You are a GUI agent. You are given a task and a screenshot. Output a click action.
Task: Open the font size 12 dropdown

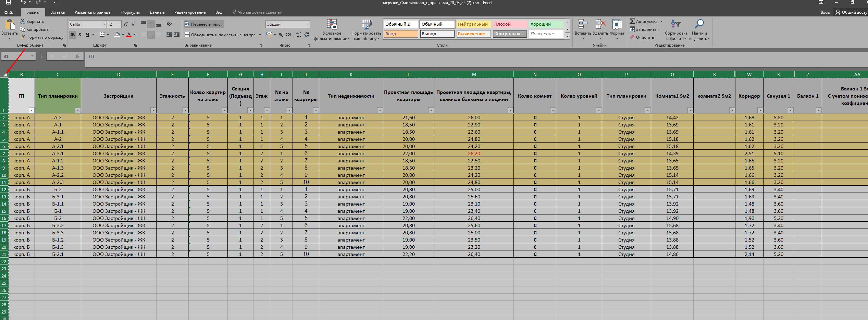[x=119, y=24]
